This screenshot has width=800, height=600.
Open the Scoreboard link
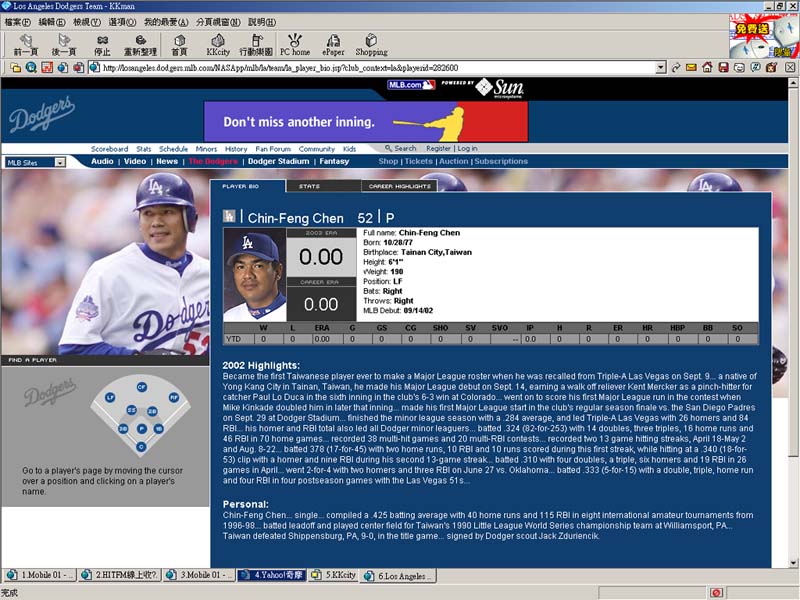point(109,149)
